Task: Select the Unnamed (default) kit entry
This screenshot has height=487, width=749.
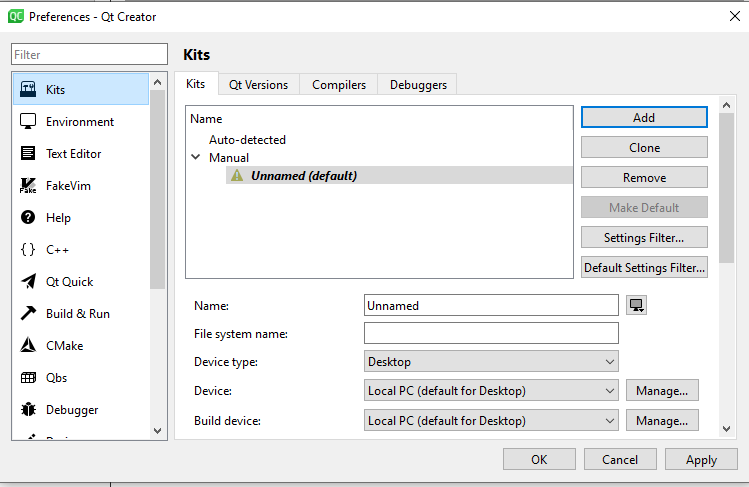Action: click(303, 176)
